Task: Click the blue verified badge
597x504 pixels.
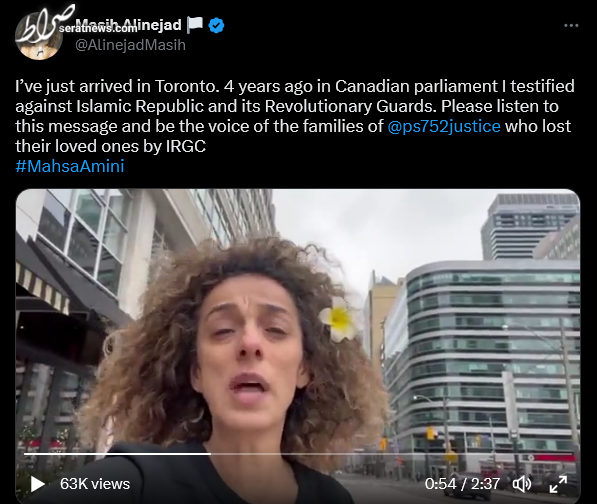Action: click(216, 26)
